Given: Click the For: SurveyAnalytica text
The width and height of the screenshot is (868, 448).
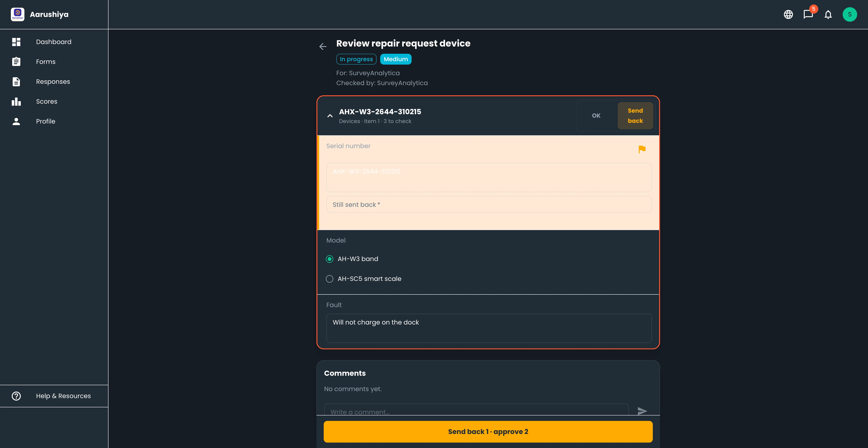Looking at the screenshot, I should [368, 73].
